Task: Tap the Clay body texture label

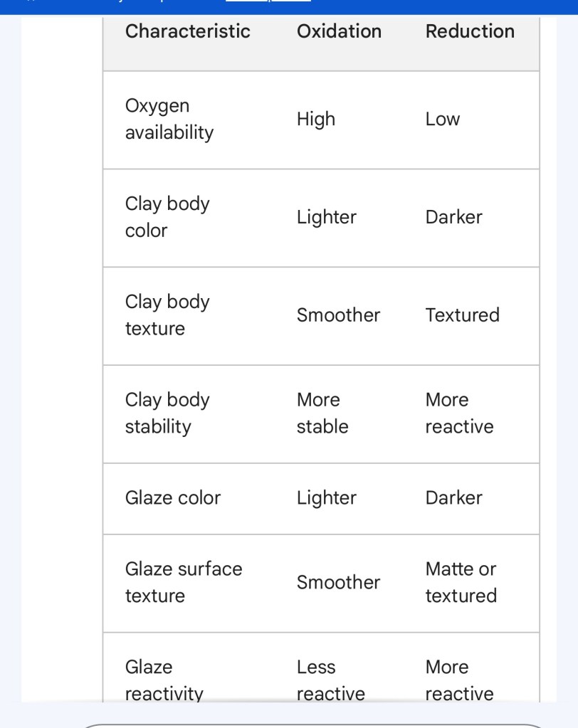Action: (x=167, y=315)
